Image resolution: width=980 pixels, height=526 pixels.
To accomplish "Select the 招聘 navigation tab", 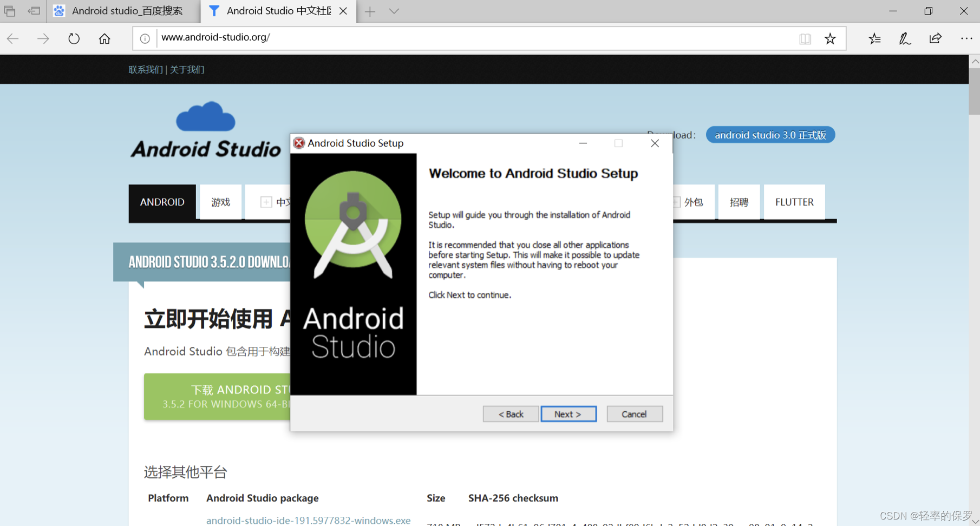I will pos(739,202).
